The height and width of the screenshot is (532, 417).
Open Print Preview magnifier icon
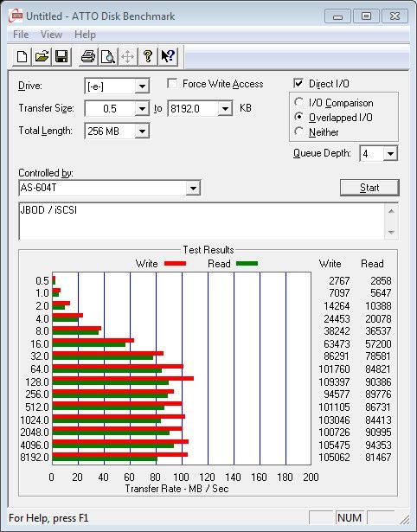(108, 56)
